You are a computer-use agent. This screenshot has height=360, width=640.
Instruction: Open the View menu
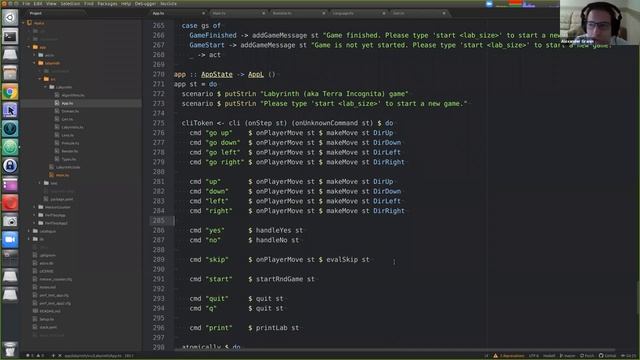[51, 4]
